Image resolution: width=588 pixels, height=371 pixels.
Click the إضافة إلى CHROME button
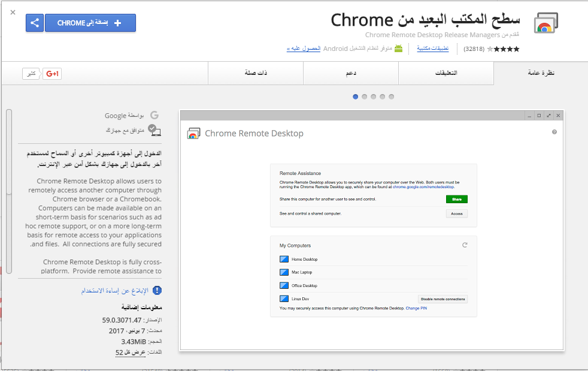[90, 23]
